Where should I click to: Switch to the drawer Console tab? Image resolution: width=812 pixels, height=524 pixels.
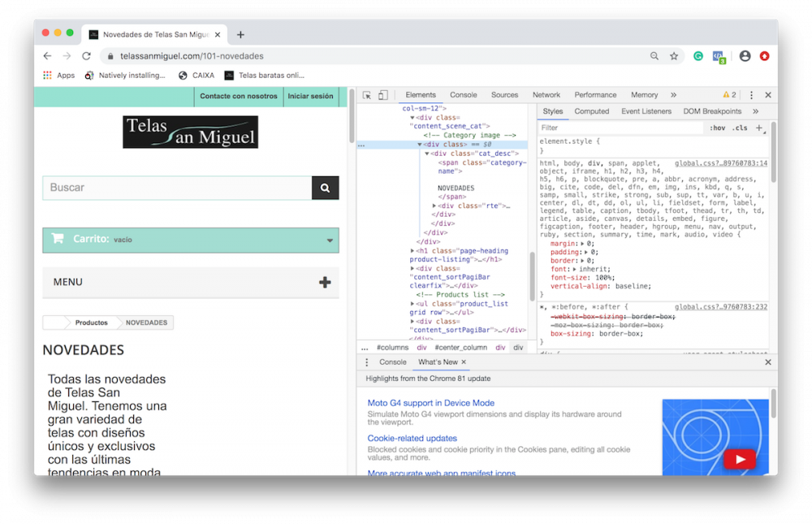tap(392, 362)
